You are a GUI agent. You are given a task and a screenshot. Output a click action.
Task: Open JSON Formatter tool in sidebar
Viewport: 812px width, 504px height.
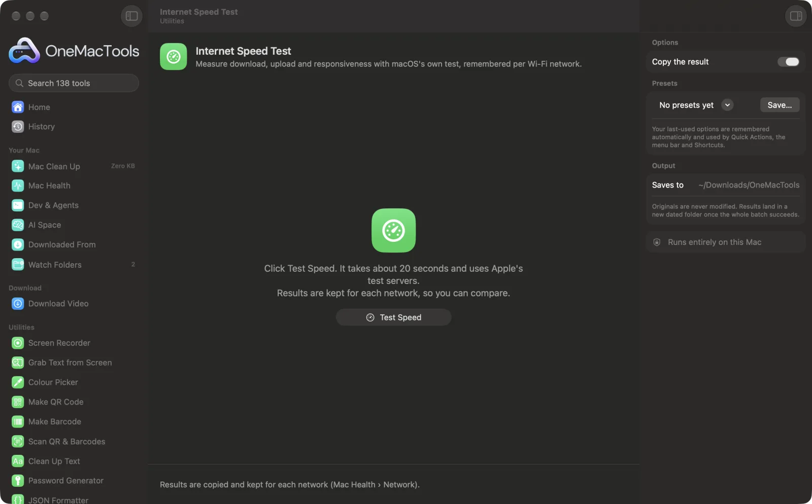point(74,499)
